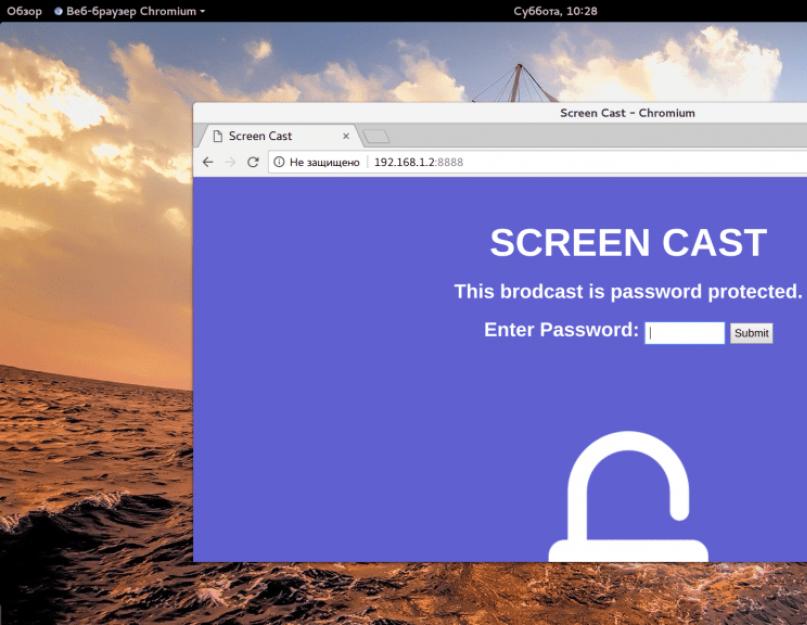
Task: Click the 'Enter Password:' label
Action: 561,329
